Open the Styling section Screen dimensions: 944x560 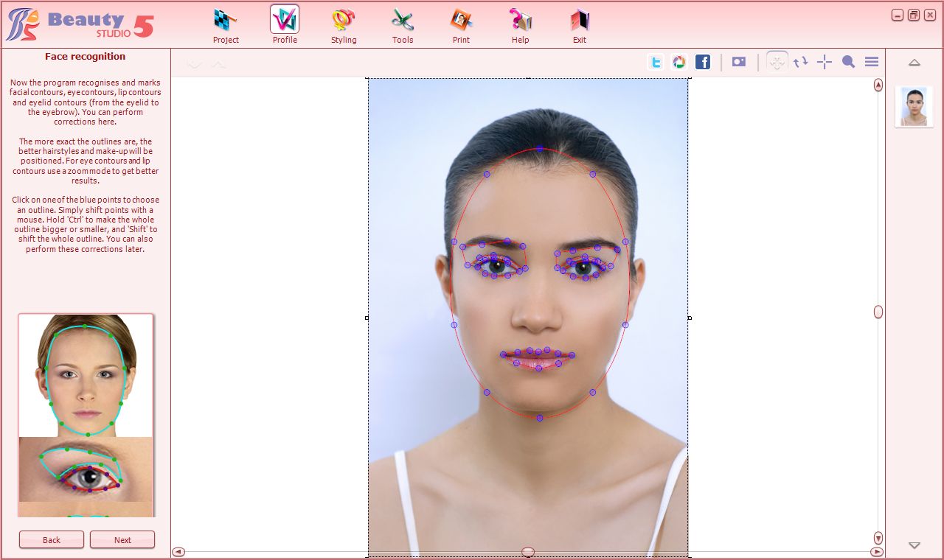coord(344,25)
